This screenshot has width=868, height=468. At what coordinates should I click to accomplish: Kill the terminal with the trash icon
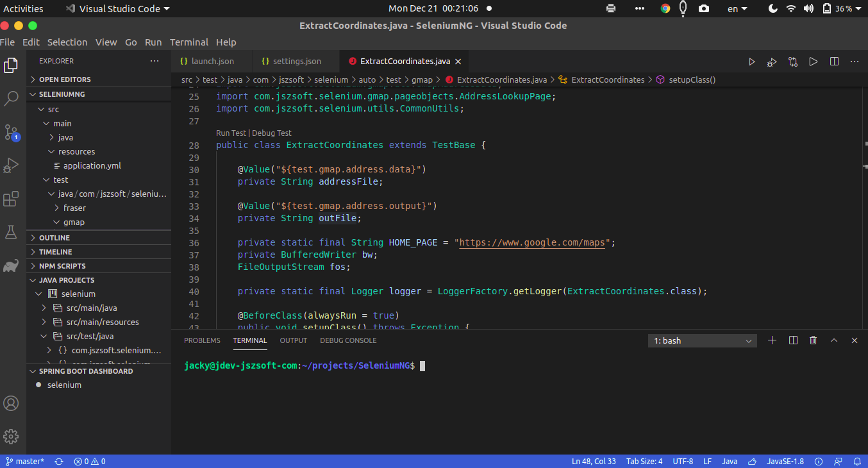(x=814, y=340)
